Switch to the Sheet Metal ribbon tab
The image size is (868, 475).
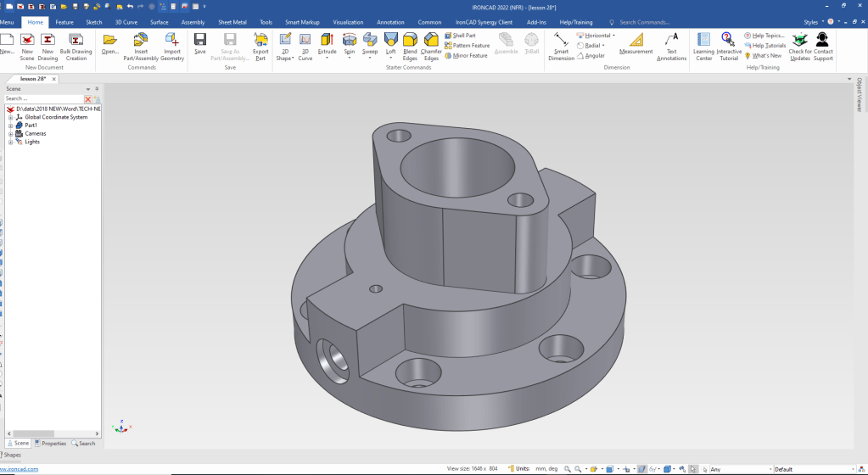(232, 22)
